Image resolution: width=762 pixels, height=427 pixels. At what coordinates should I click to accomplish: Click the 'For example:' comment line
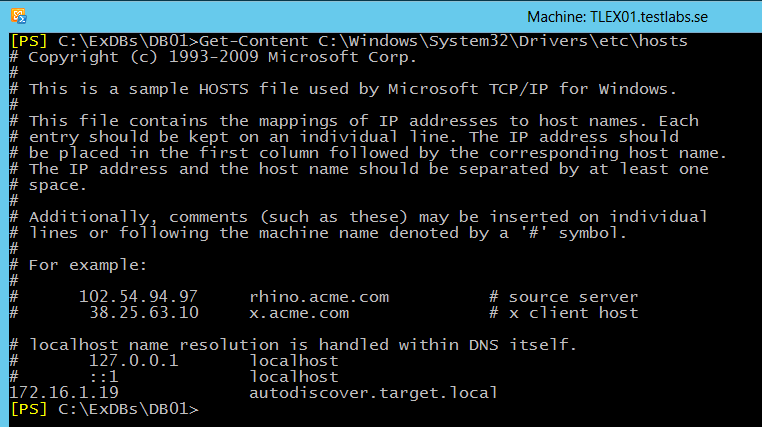point(78,265)
